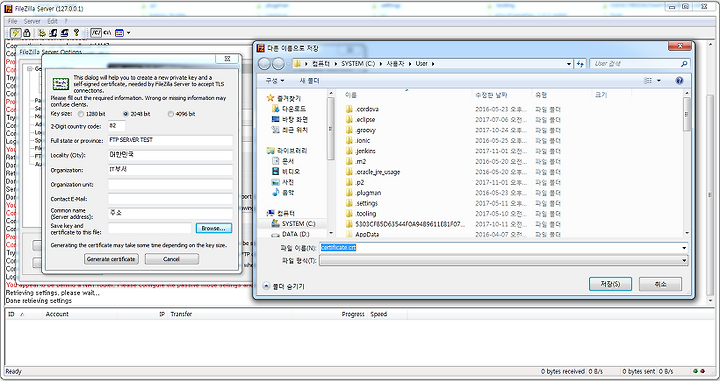Click the SYSTEM (C:) breadcrumb in address bar

click(358, 64)
